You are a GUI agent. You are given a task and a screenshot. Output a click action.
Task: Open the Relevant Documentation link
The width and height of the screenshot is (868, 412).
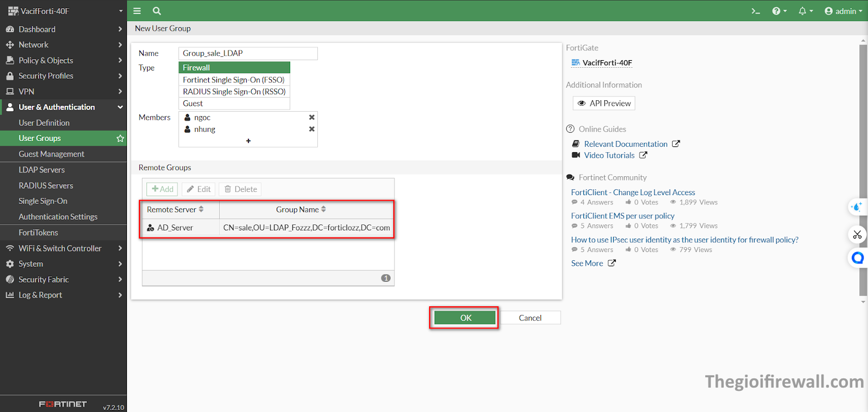(x=626, y=144)
